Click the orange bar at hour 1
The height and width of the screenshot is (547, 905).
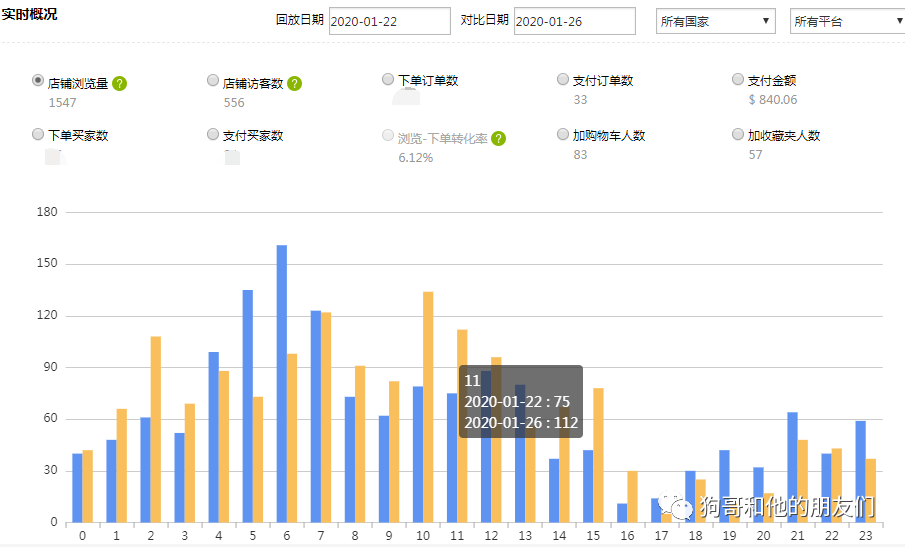click(122, 466)
